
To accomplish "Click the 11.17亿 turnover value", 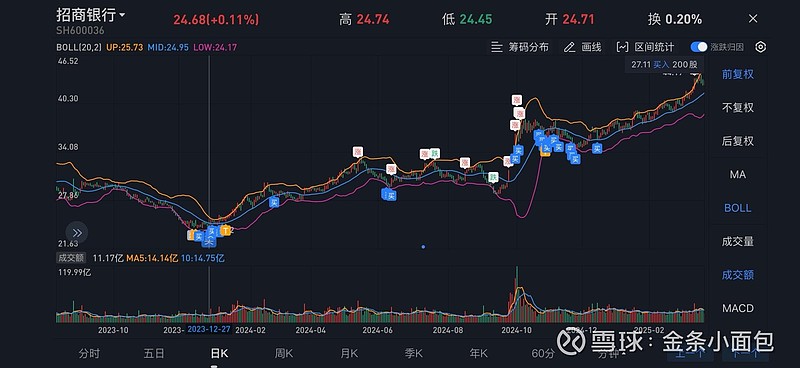I will point(108,258).
